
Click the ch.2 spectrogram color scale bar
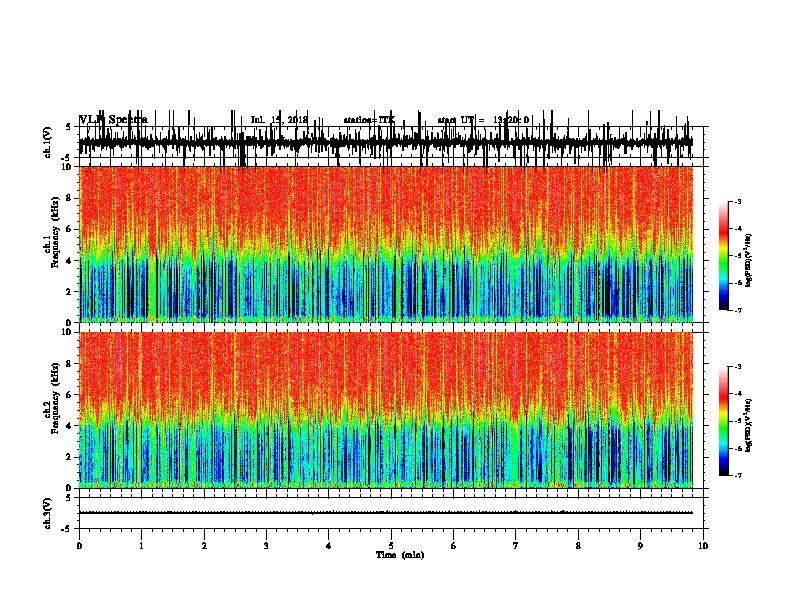[x=723, y=421]
